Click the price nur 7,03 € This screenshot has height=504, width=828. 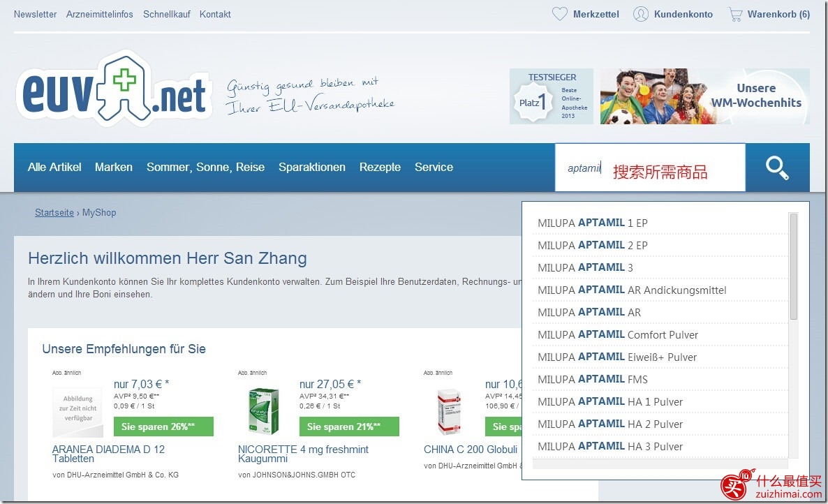[x=141, y=384]
